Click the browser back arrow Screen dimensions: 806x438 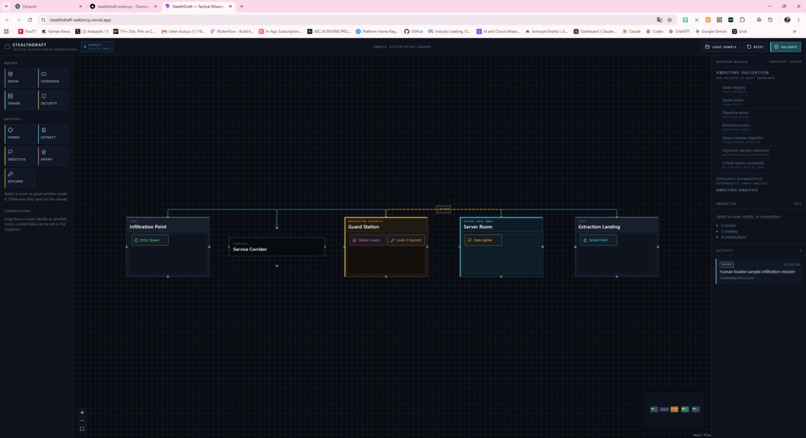point(7,20)
